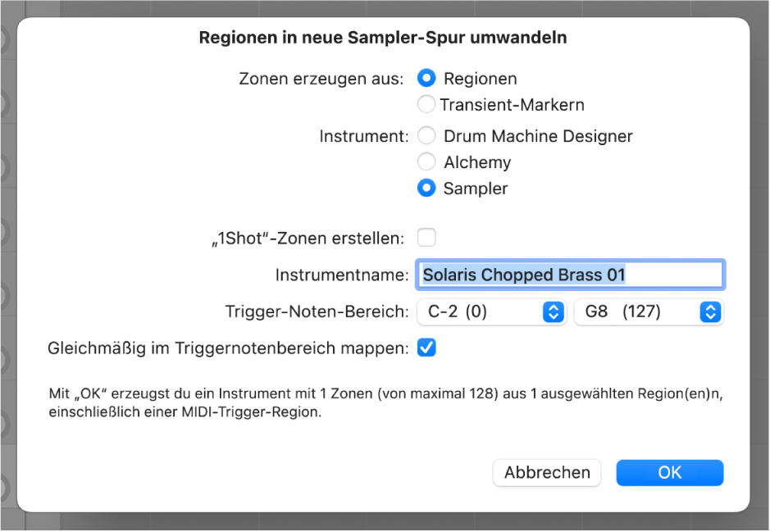The height and width of the screenshot is (532, 770).
Task: Confirm the dialog with OK
Action: tap(669, 473)
